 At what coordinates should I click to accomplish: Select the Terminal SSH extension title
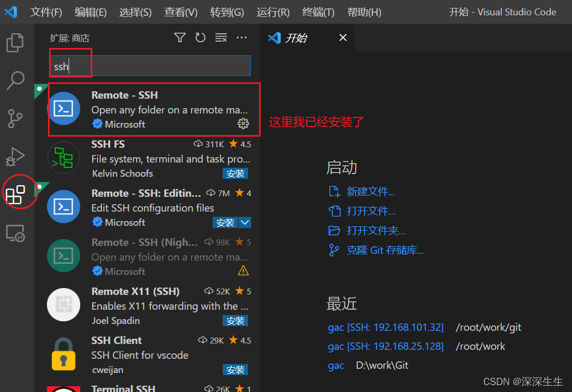(123, 388)
